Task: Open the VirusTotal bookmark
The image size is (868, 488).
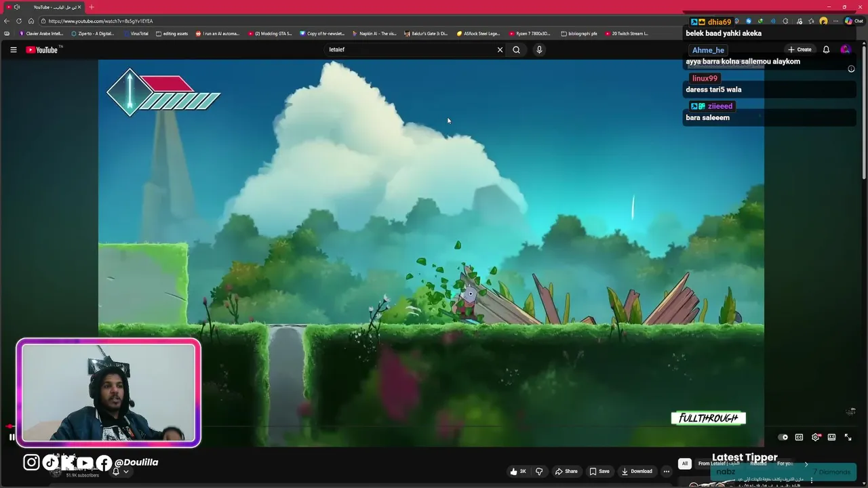Action: pos(136,33)
